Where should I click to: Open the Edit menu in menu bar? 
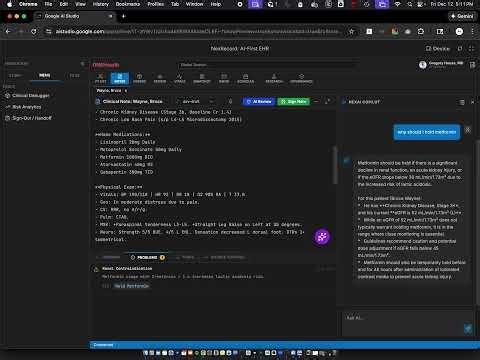tap(64, 4)
